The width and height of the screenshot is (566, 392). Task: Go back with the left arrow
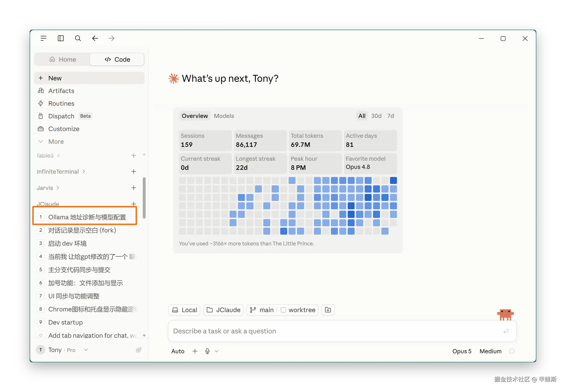[95, 38]
